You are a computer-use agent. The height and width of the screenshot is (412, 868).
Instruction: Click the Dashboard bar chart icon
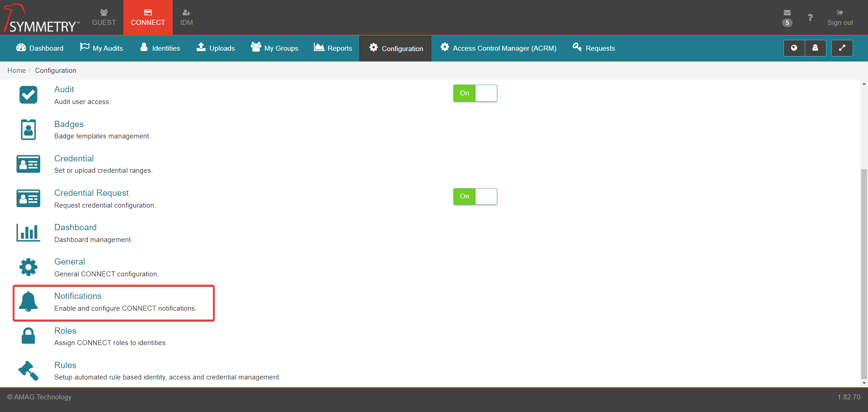pos(28,232)
